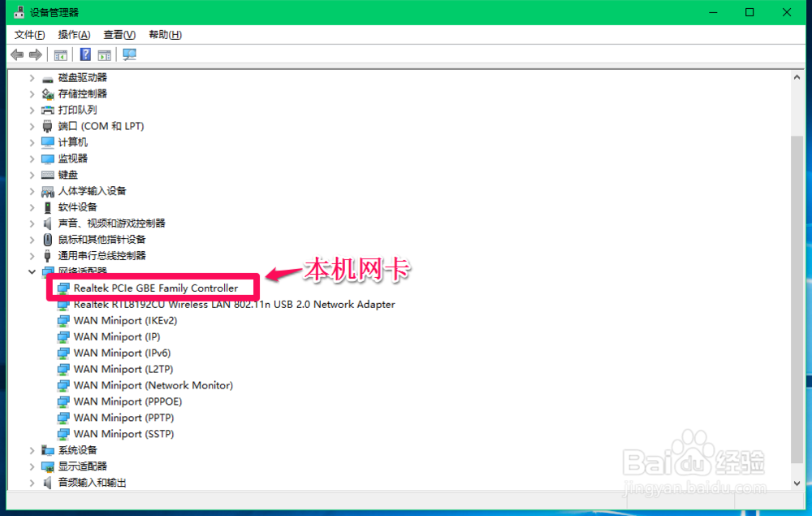The image size is (812, 516).
Task: Expand the 磁盘驱动器 node
Action: (32, 78)
